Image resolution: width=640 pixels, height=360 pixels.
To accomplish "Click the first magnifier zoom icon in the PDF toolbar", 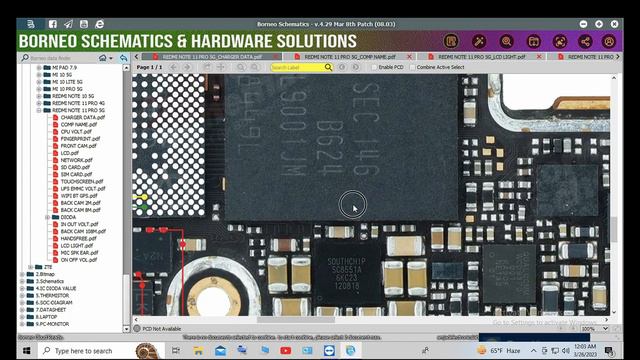I will [x=241, y=67].
